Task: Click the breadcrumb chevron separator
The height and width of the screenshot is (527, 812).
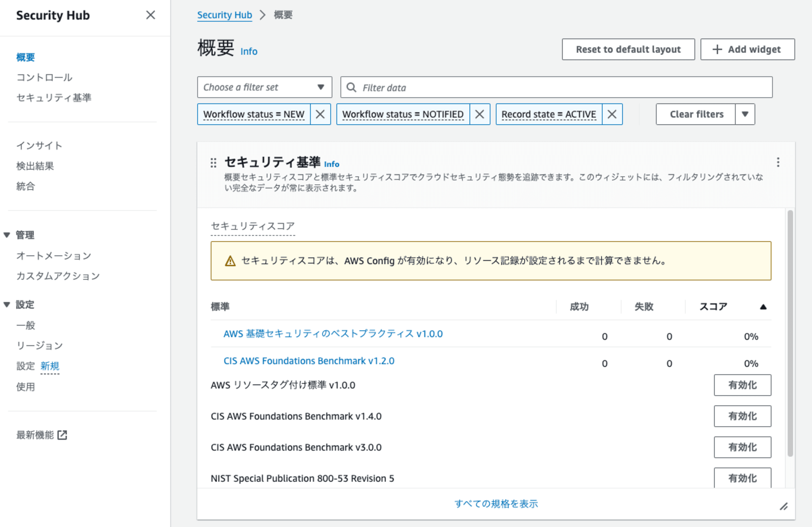Action: tap(263, 15)
